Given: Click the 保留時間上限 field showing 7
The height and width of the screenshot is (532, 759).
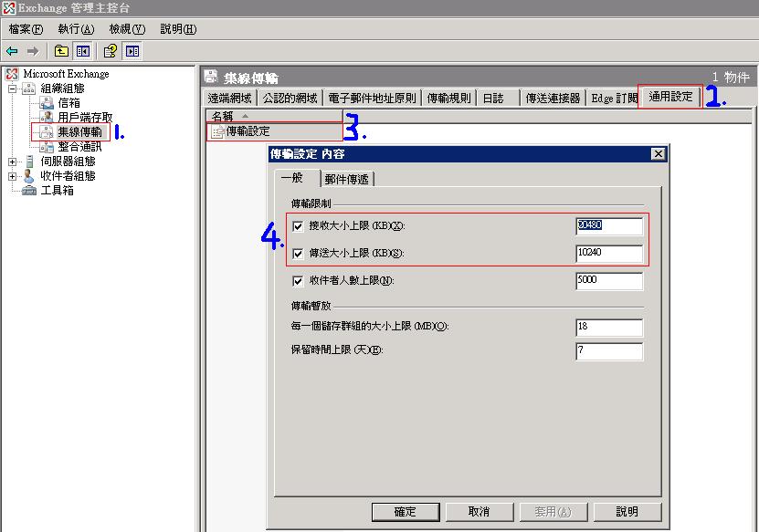Looking at the screenshot, I should point(609,350).
